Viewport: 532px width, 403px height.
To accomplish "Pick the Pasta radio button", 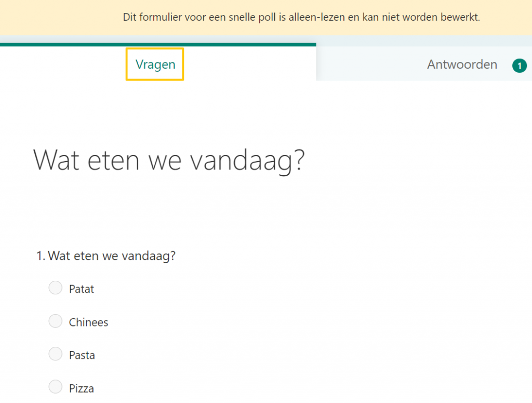I will (x=56, y=355).
